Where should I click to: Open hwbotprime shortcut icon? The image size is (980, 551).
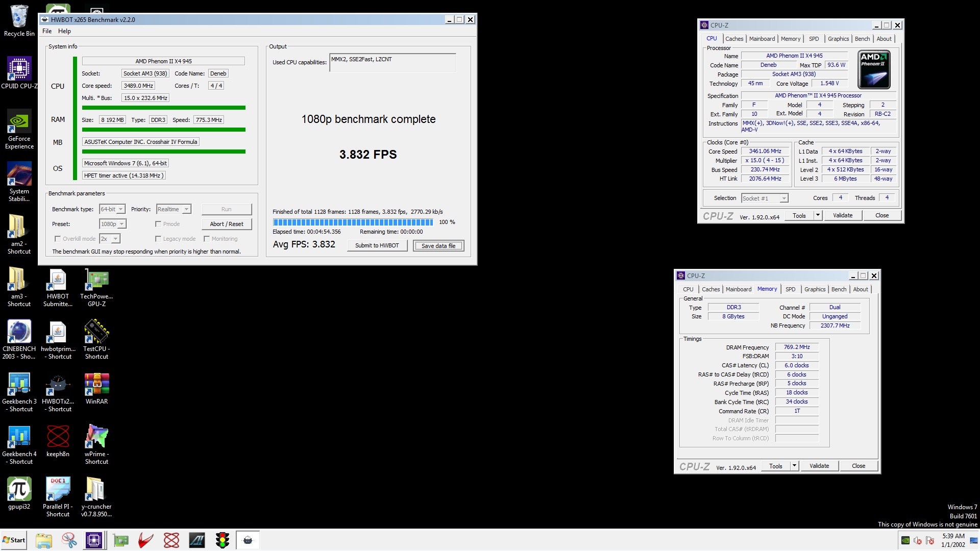tap(58, 339)
